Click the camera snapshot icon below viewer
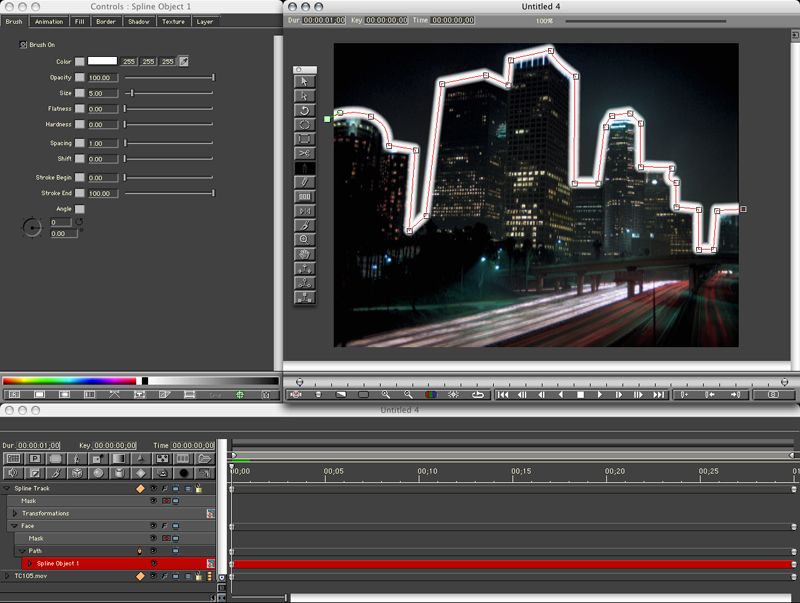 pyautogui.click(x=773, y=394)
